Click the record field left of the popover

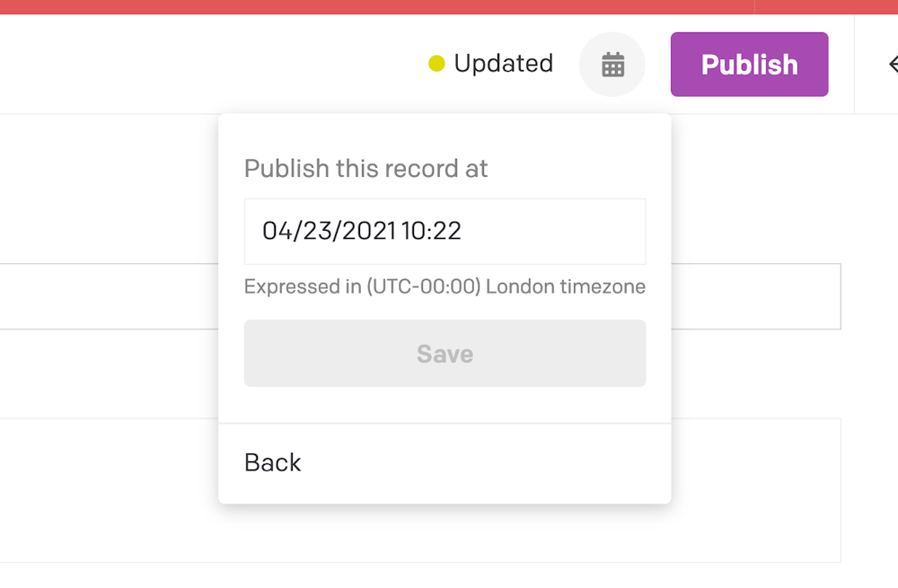(x=109, y=296)
